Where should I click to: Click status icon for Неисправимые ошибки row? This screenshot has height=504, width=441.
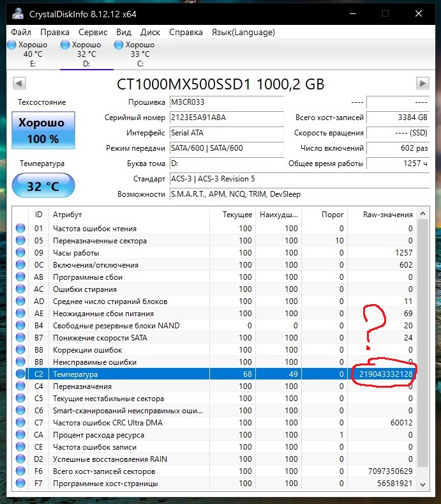coord(20,362)
